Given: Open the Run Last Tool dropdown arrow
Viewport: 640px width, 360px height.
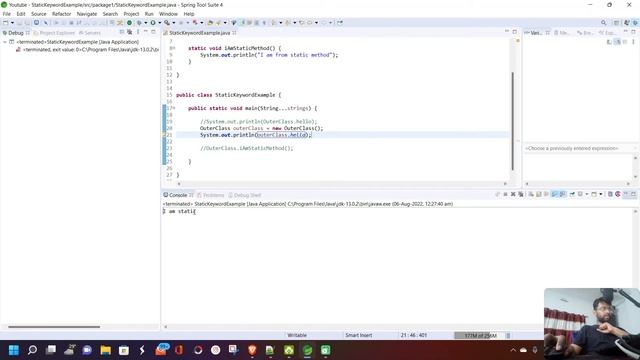Looking at the screenshot, I should pyautogui.click(x=173, y=23).
